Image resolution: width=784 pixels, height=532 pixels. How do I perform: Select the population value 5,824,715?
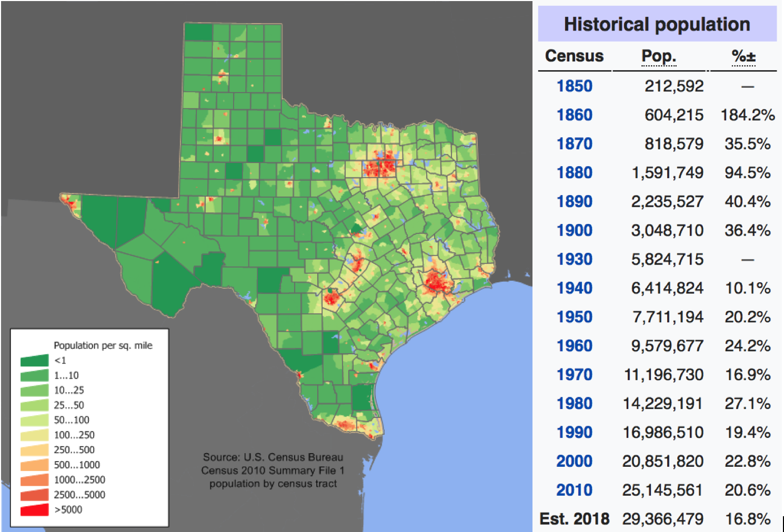pos(667,260)
